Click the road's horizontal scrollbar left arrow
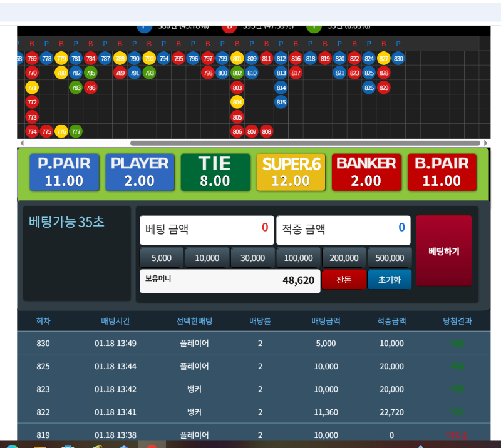Viewport: 501px width, 448px height. [x=23, y=143]
